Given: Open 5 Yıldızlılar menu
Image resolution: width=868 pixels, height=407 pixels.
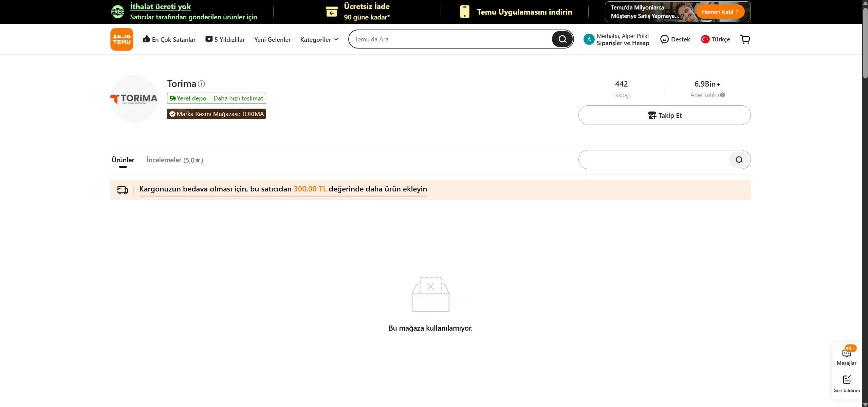Looking at the screenshot, I should [x=225, y=39].
